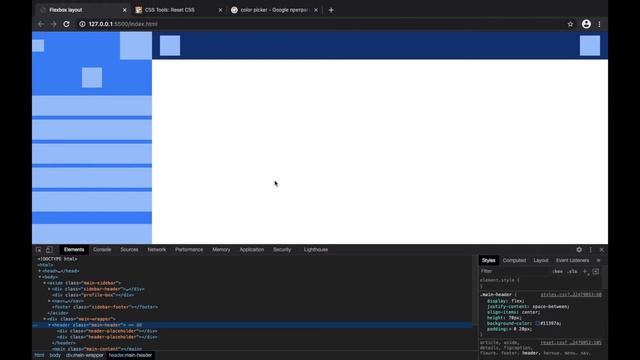
Task: Switch to the Computed sub-tab
Action: point(514,260)
